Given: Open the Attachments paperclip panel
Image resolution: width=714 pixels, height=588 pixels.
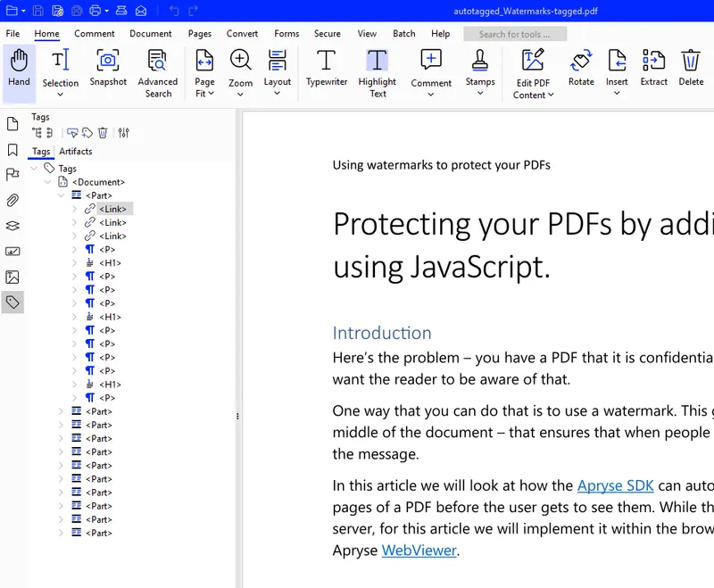Looking at the screenshot, I should [12, 200].
